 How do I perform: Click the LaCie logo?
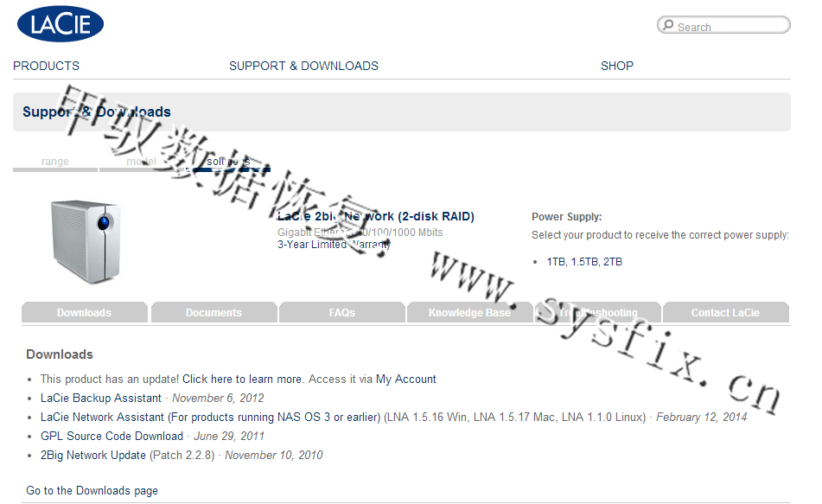tap(61, 24)
